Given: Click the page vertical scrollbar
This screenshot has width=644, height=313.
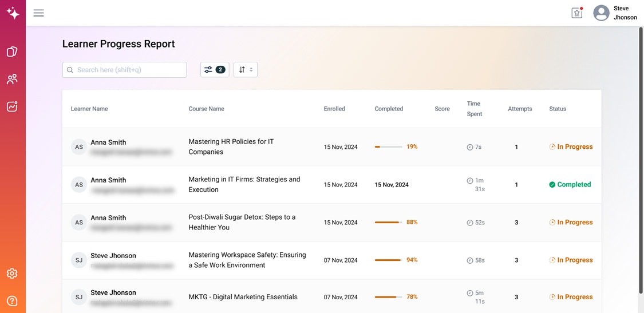Looking at the screenshot, I should [641, 160].
